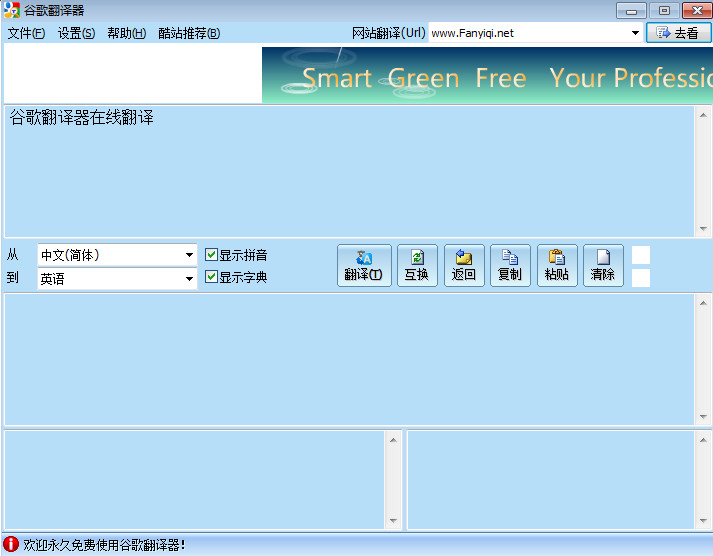713x556 pixels.
Task: Open the 文件 menu
Action: tap(26, 33)
